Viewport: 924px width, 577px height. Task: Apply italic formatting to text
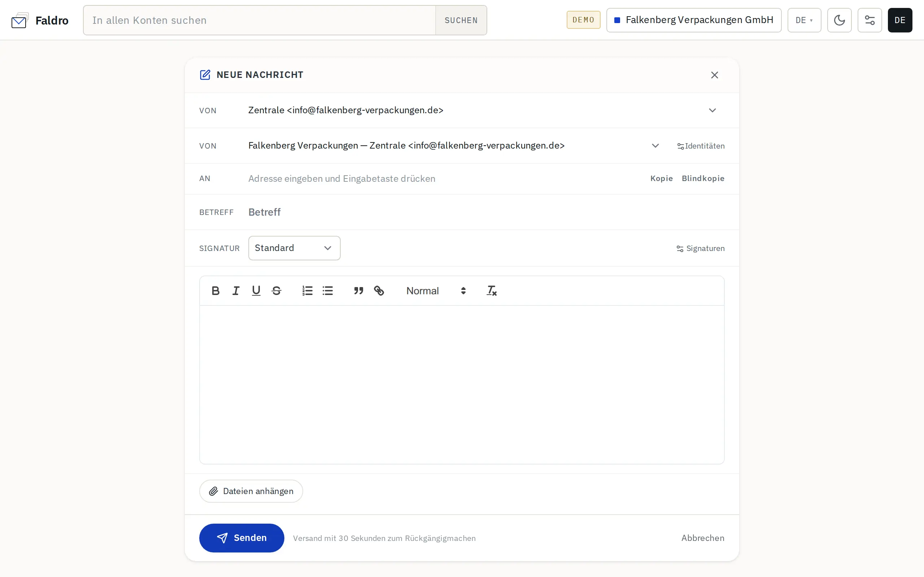(236, 291)
